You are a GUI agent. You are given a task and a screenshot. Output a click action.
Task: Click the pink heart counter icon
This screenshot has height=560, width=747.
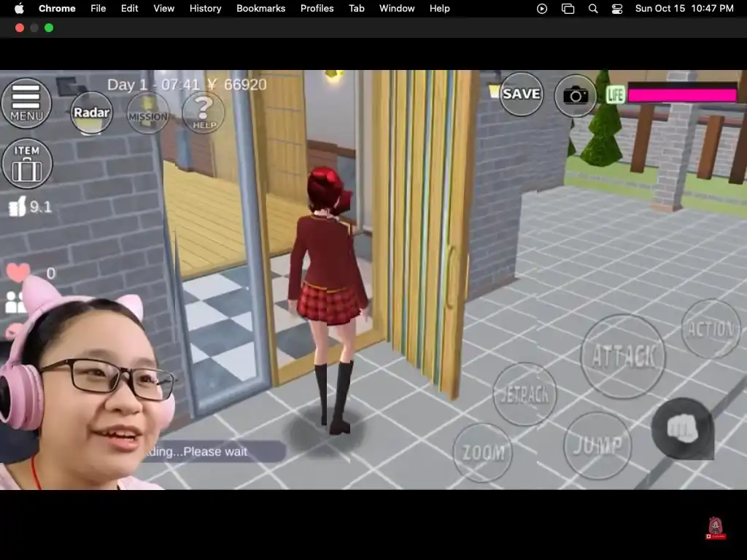(18, 273)
